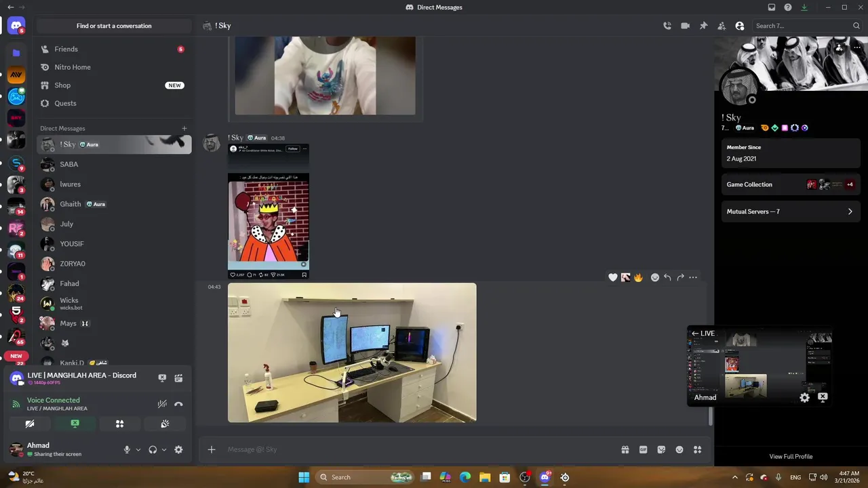Open SABA direct message
Screen dimensions: 868x488
113,164
